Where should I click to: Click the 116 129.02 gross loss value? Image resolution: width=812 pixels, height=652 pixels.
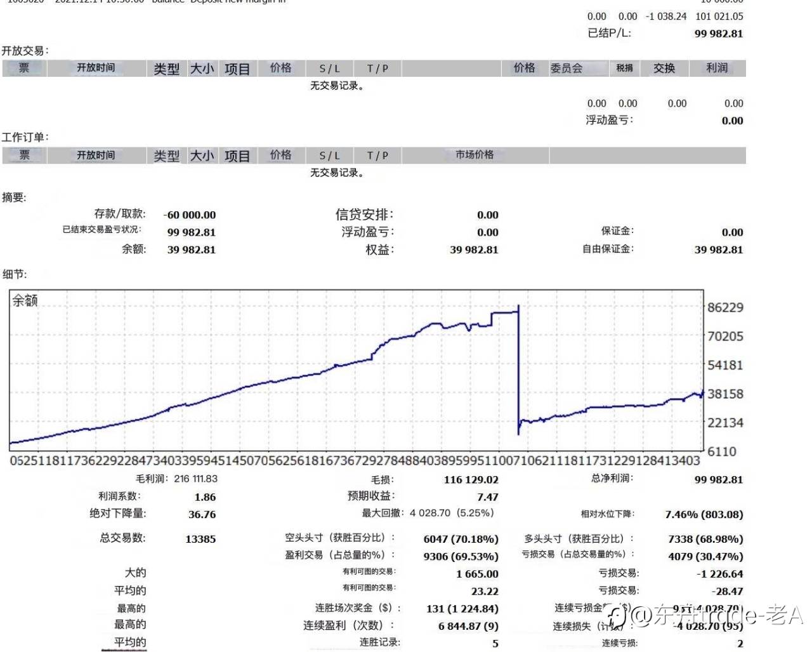(471, 480)
